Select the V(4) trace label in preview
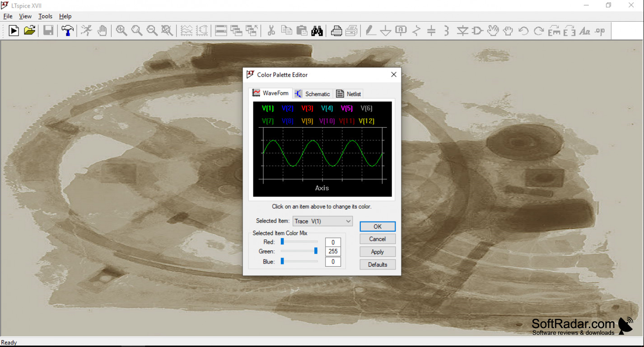Viewport: 644px width, 347px height. (x=327, y=108)
